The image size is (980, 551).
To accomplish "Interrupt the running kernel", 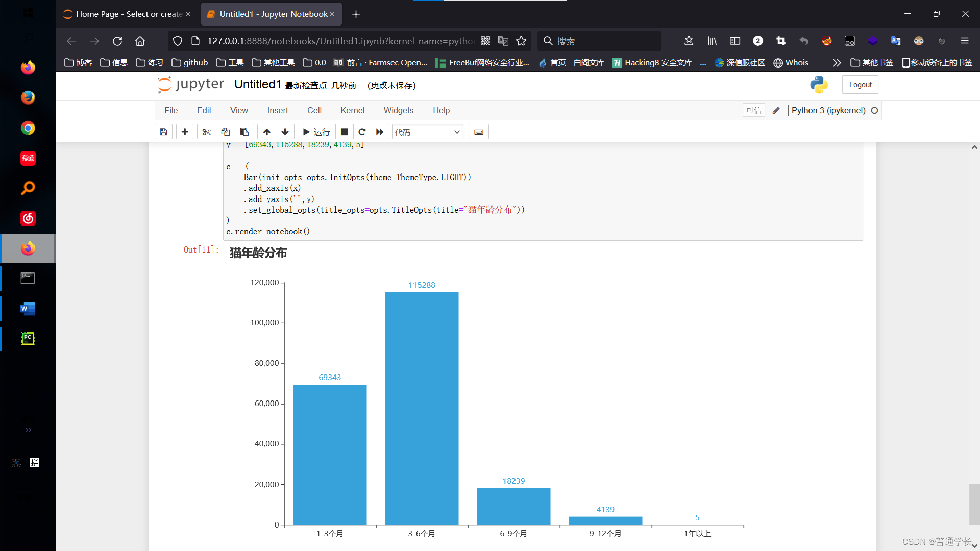I will pyautogui.click(x=345, y=132).
